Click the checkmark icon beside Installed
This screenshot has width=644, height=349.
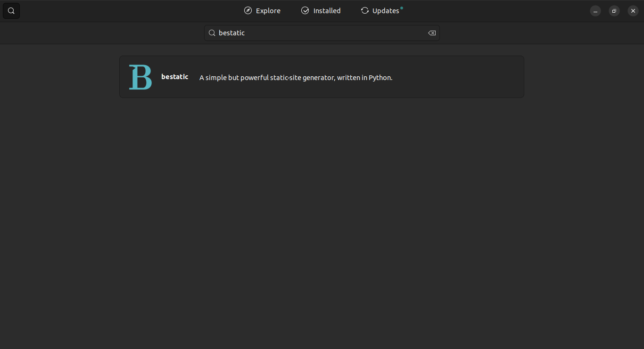305,10
